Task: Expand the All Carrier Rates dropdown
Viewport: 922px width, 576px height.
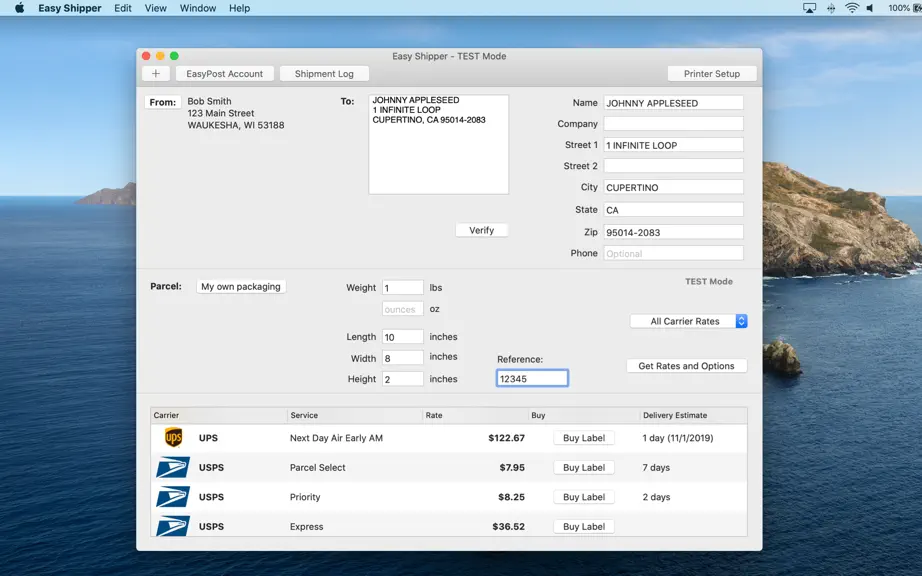Action: point(689,321)
